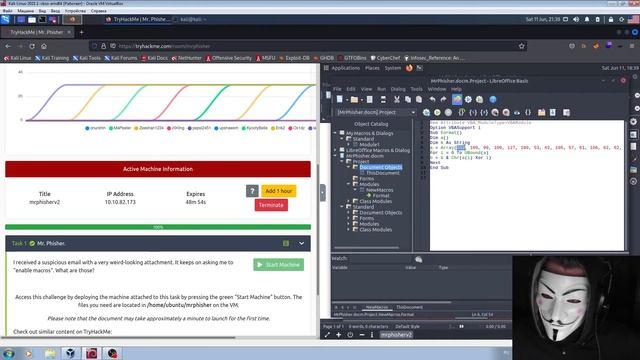Image resolution: width=640 pixels, height=360 pixels.
Task: Click the Add 1 hour button
Action: click(279, 191)
